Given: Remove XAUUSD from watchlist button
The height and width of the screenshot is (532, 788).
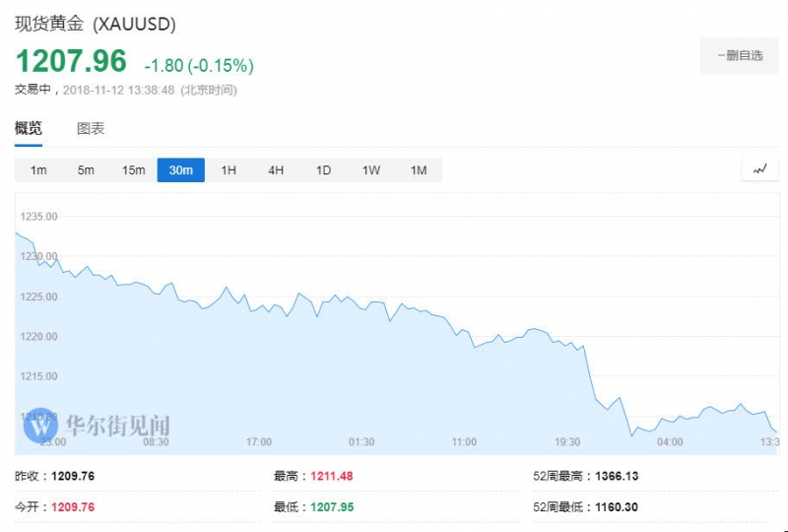Looking at the screenshot, I should 740,55.
